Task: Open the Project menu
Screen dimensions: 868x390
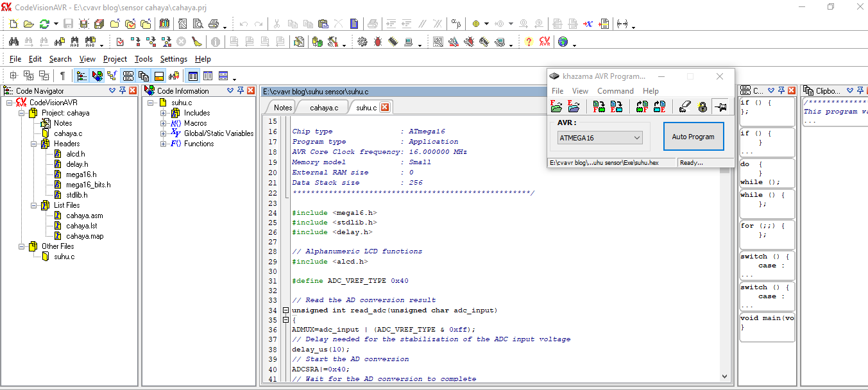Action: point(115,59)
